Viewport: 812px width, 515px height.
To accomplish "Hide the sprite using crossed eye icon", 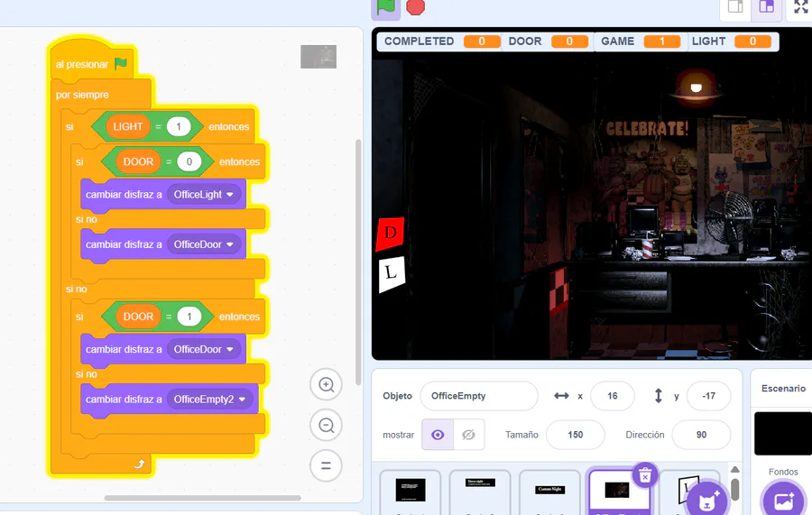I will point(468,435).
